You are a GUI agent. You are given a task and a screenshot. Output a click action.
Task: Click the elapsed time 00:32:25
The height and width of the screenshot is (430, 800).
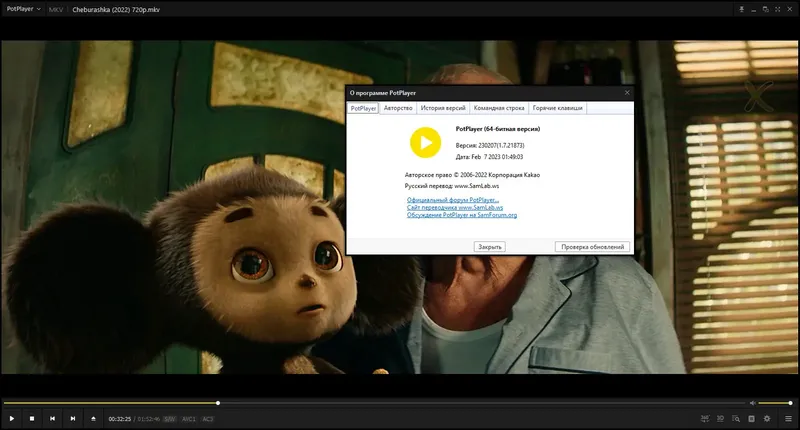pyautogui.click(x=119, y=419)
